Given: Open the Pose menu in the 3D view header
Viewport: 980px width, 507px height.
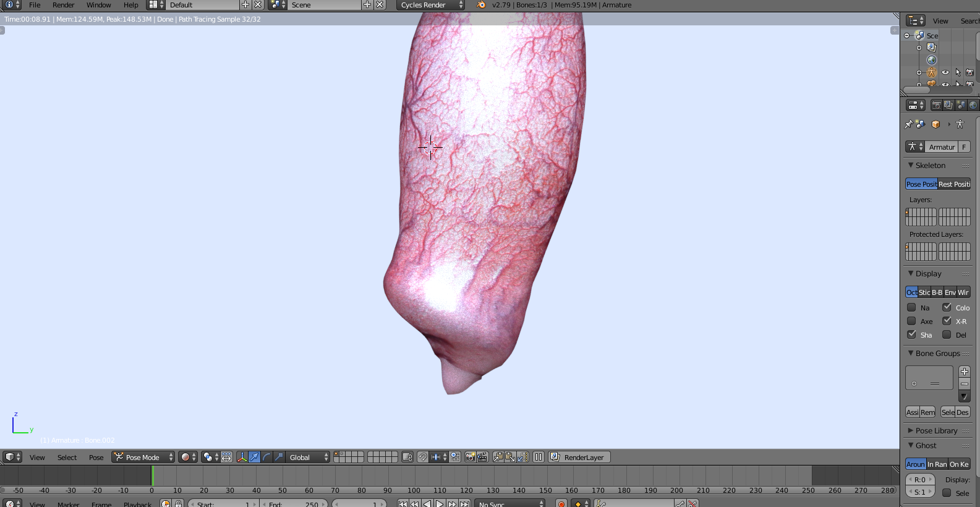Looking at the screenshot, I should point(96,458).
